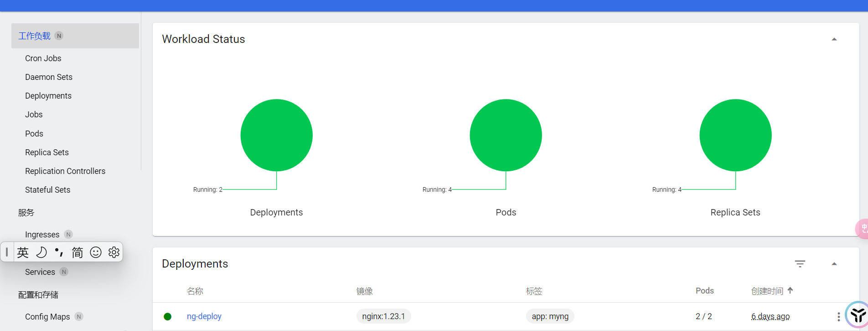Open the filter icon in Deployments card
The image size is (868, 331).
pos(800,264)
